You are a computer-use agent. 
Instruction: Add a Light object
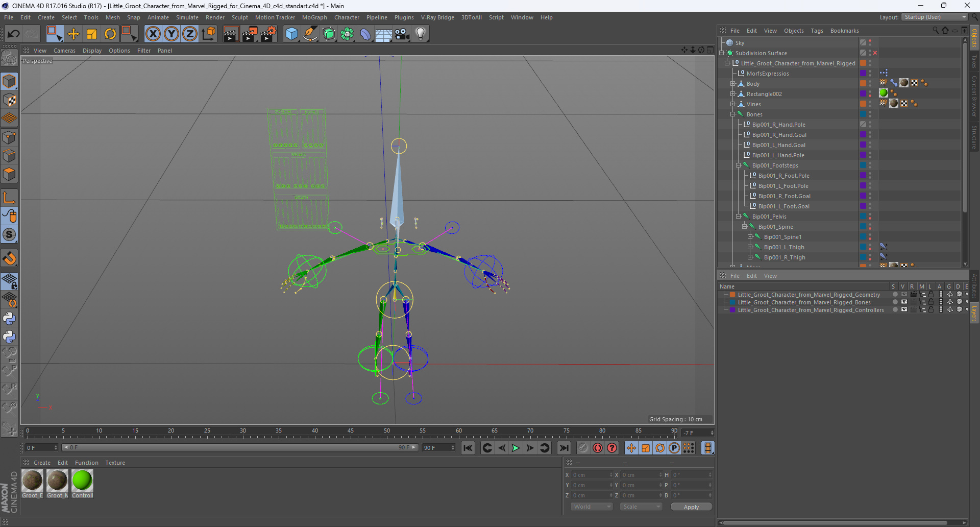(x=421, y=34)
